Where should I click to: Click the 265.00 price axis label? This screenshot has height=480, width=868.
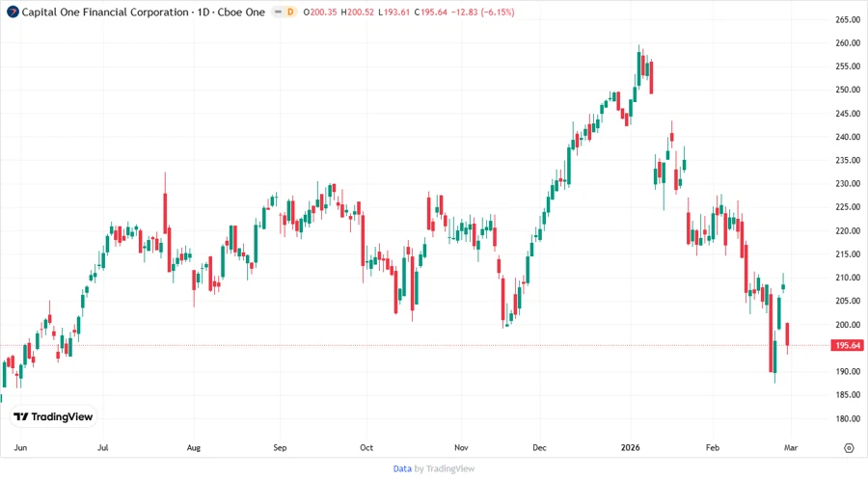(x=848, y=19)
